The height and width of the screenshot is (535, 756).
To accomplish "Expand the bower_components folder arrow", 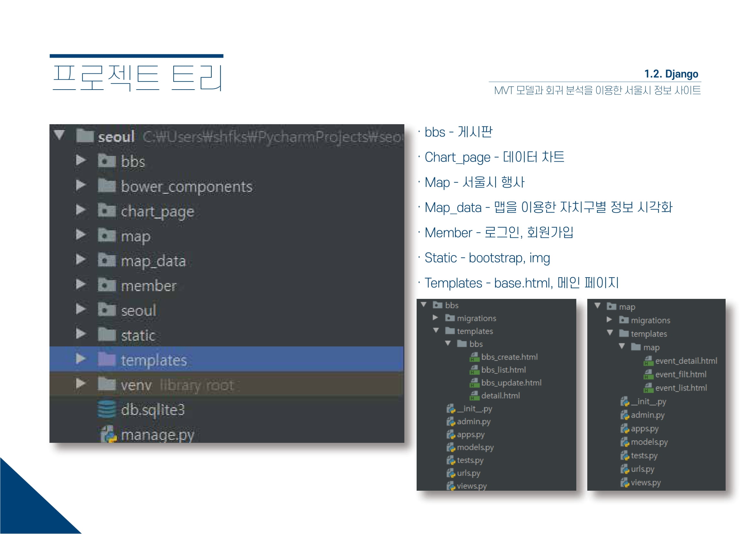I will pos(81,185).
